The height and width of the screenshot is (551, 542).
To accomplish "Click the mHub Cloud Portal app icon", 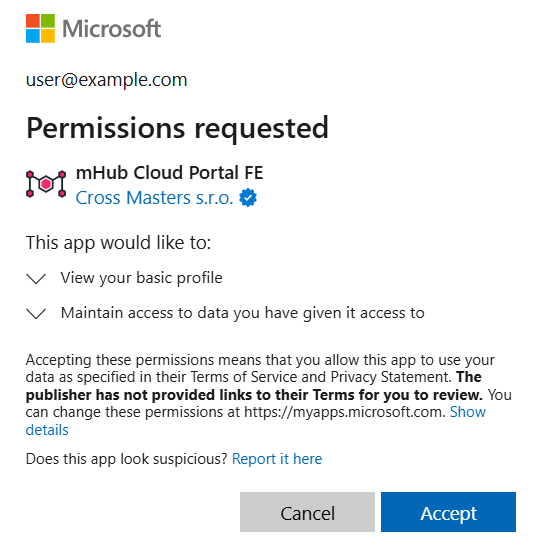I will (46, 184).
